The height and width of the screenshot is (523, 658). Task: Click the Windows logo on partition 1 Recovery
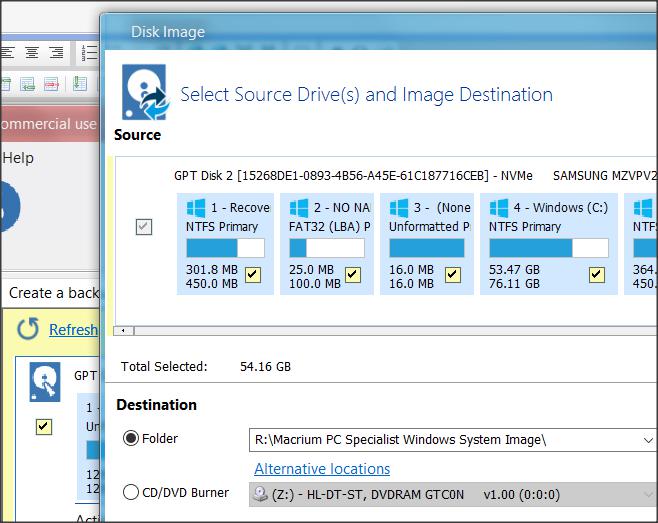coord(196,208)
